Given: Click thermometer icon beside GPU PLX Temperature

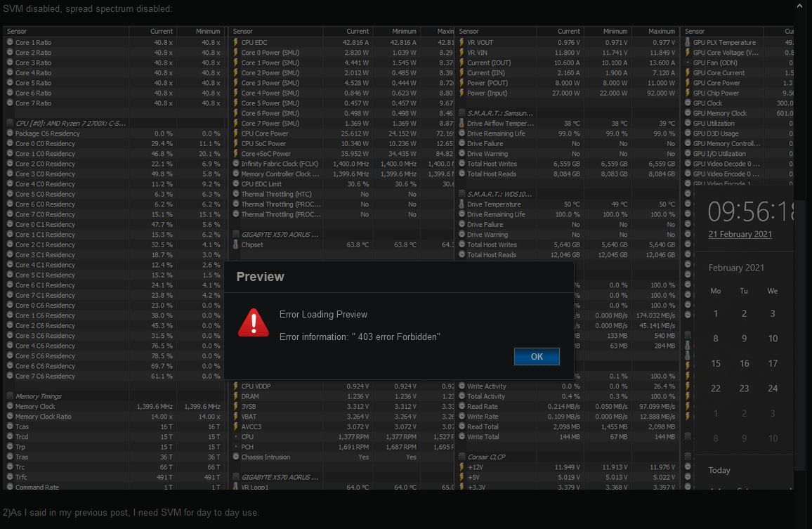Looking at the screenshot, I should (688, 42).
